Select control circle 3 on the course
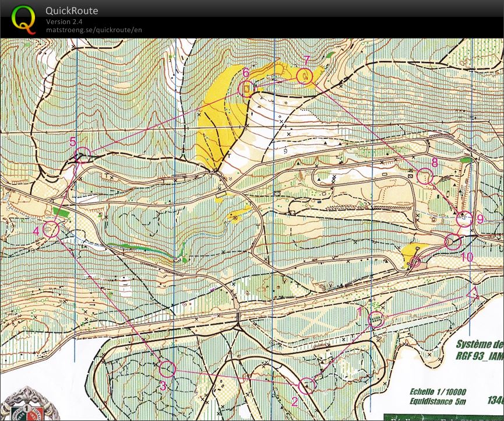 pyautogui.click(x=167, y=369)
